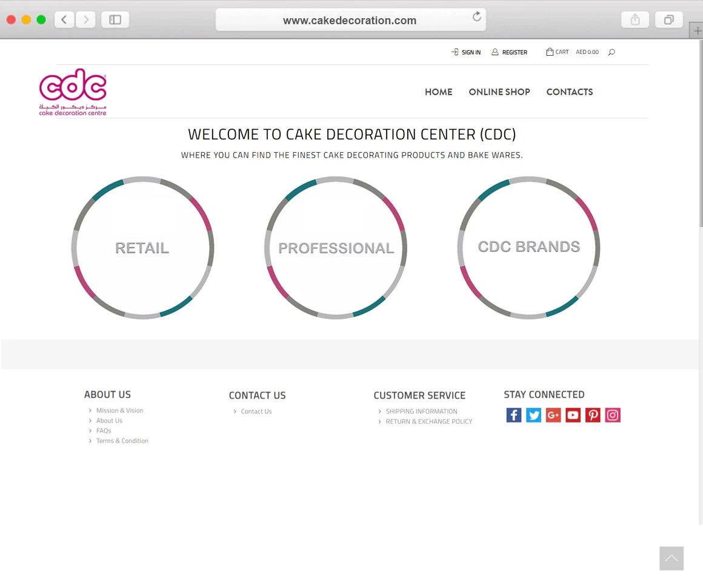
Task: Go back with the browser back arrow
Action: tap(64, 20)
